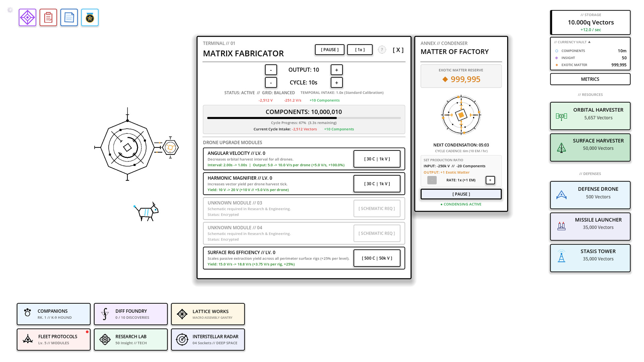Select the K-9 hound companion sprite

click(146, 212)
